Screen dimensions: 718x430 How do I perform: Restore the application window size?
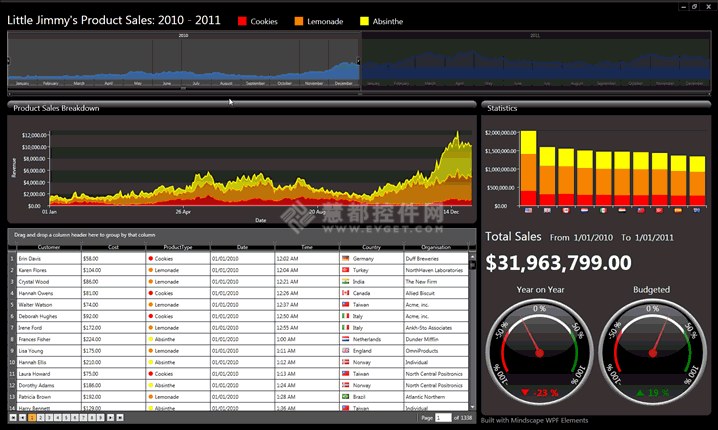pos(695,6)
